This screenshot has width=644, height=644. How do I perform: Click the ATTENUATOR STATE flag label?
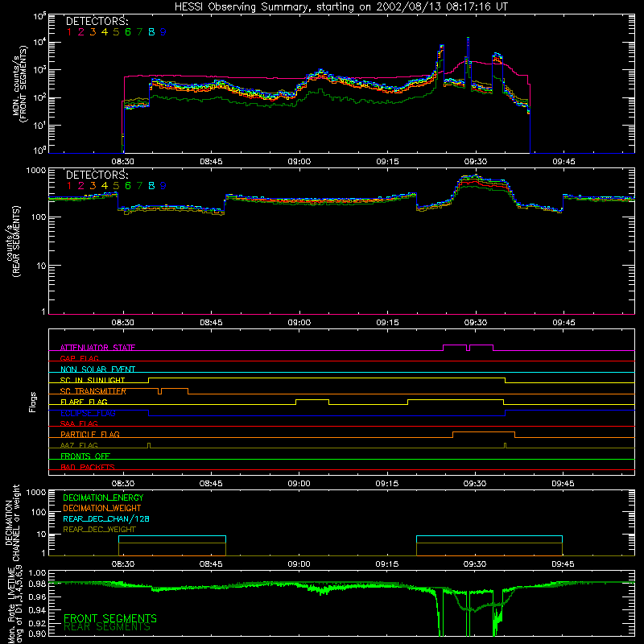pos(97,348)
